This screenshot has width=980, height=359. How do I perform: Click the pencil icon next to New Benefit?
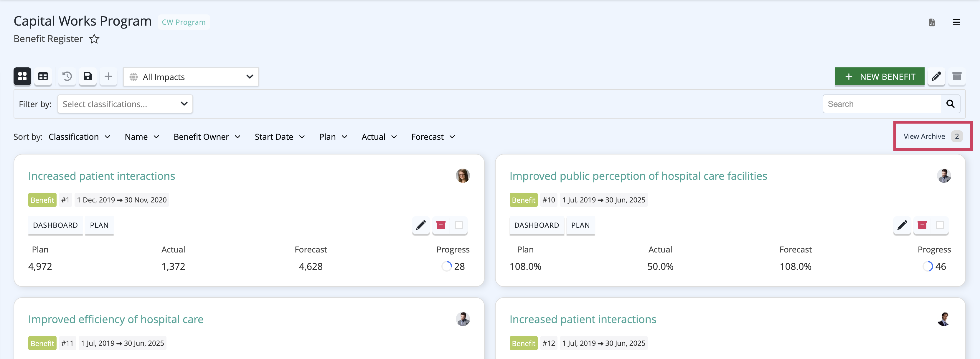pos(936,77)
